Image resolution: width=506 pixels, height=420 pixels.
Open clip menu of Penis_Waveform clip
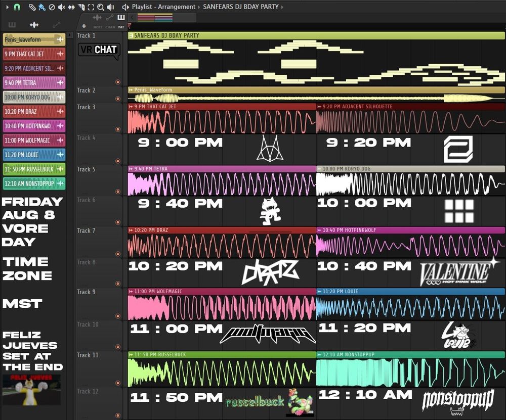131,90
